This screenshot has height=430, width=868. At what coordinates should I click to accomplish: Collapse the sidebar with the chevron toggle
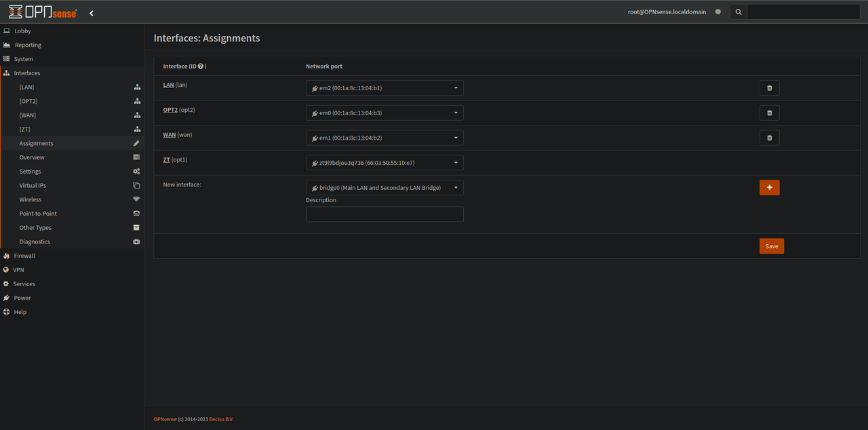pos(92,13)
